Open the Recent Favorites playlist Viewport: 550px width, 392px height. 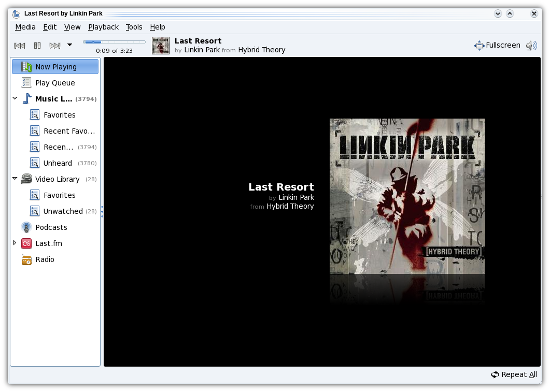tap(69, 131)
